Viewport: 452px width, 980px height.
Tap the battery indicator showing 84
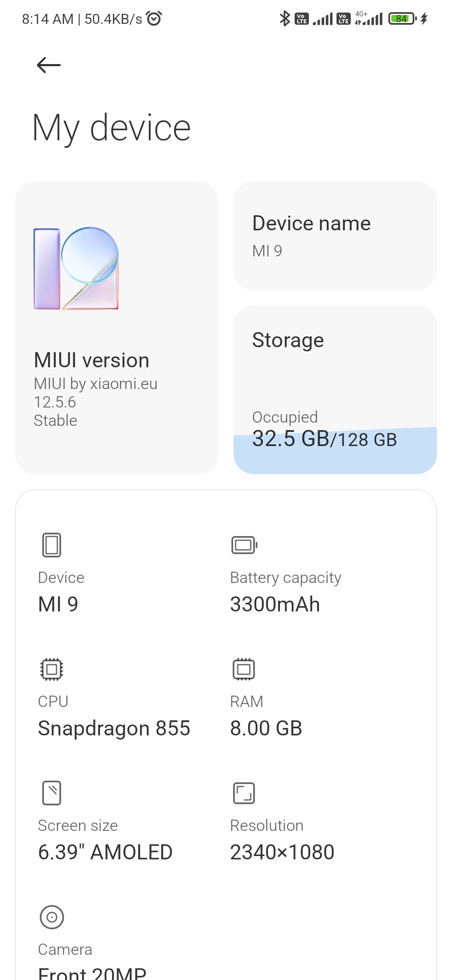click(402, 18)
